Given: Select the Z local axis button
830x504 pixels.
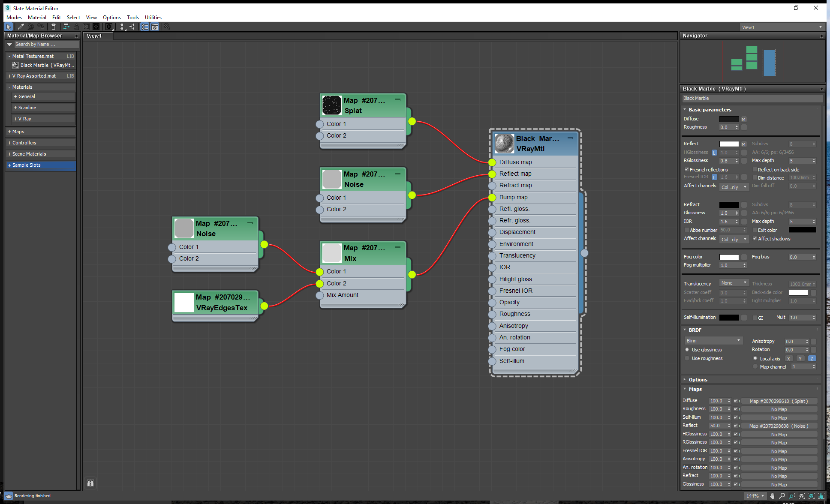Looking at the screenshot, I should click(x=812, y=359).
